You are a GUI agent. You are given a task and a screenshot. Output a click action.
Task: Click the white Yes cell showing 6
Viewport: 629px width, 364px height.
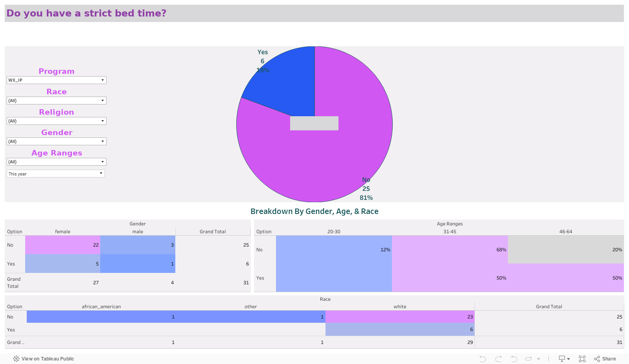coord(400,329)
